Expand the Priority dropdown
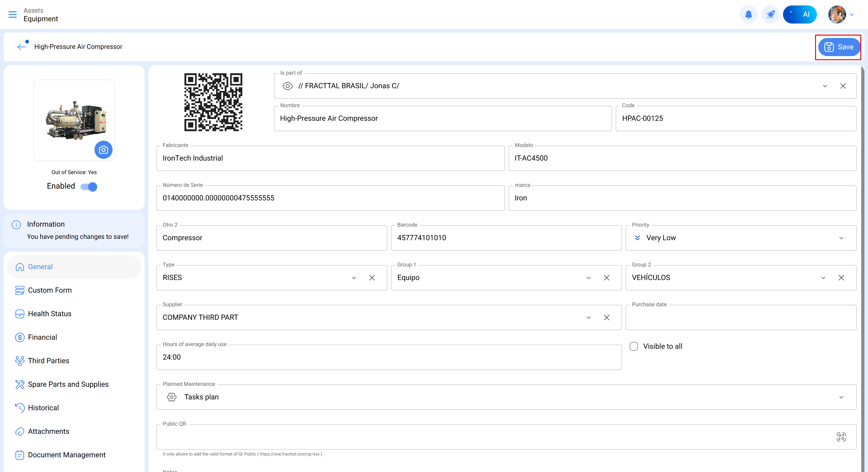Viewport: 868px width, 472px height. click(841, 238)
